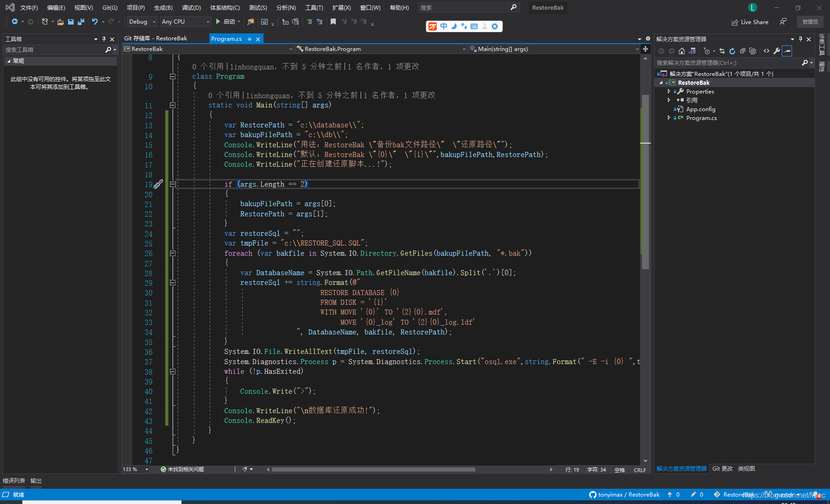Toggle pin on Program.cs tab
Screen dimensions: 830x504
point(250,39)
